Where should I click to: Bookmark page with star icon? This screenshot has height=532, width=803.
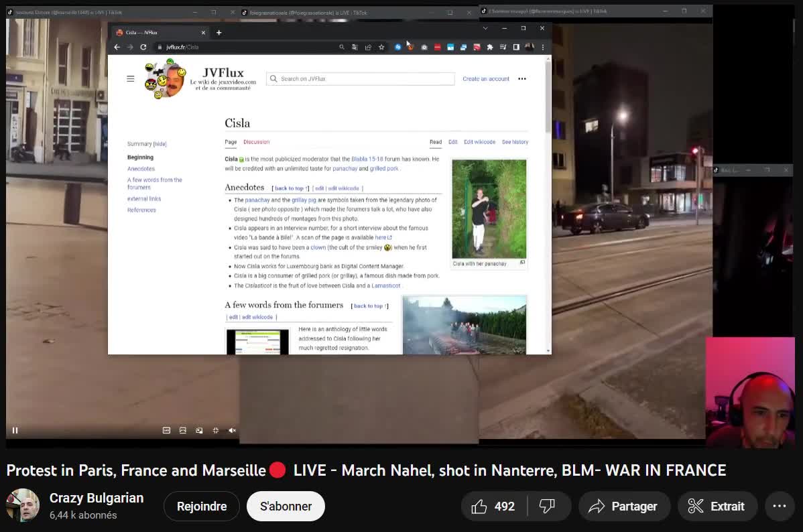381,47
